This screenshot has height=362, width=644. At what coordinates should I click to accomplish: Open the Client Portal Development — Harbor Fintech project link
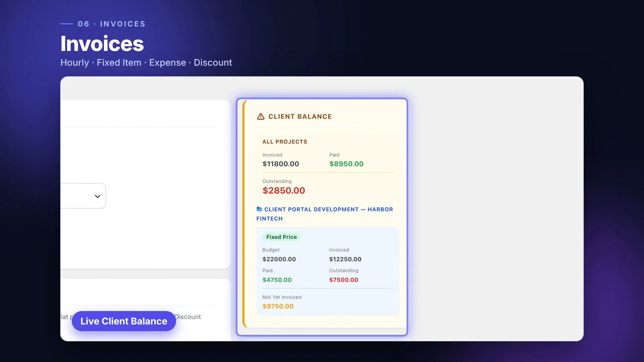pos(325,214)
